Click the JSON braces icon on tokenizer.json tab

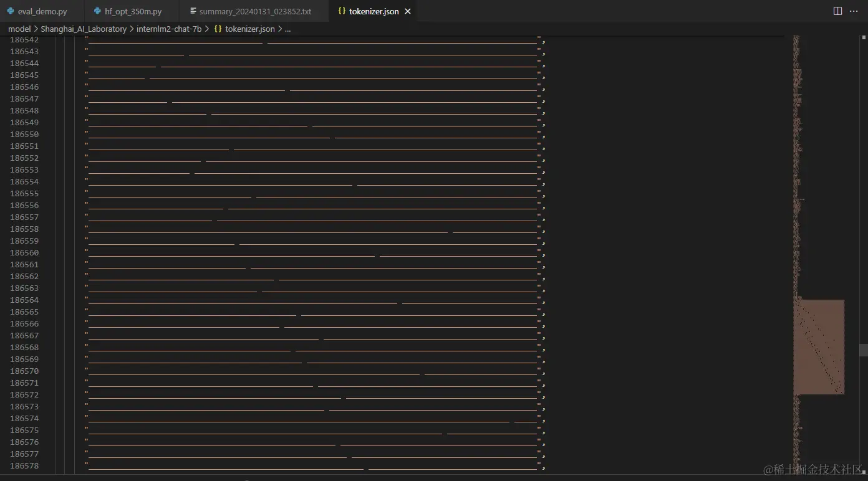(342, 11)
